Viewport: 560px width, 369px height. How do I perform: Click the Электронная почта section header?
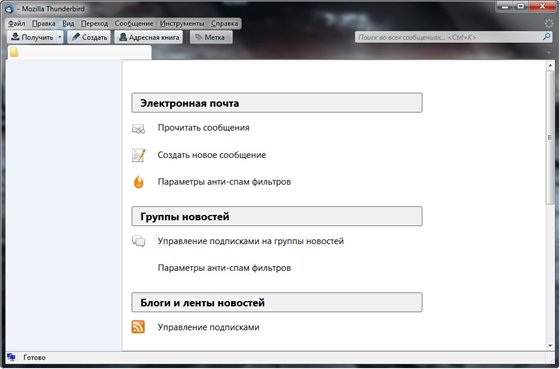[x=277, y=103]
